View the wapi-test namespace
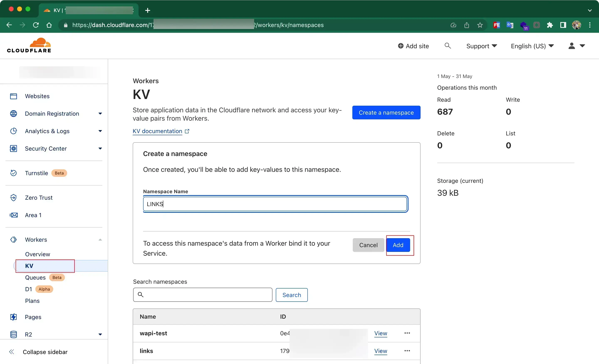Image resolution: width=599 pixels, height=364 pixels. click(380, 333)
